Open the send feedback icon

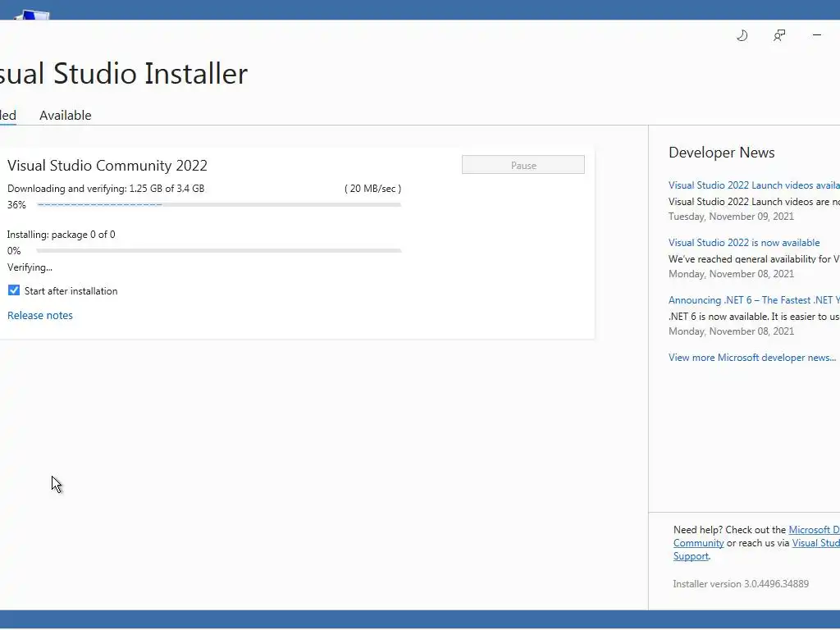[x=779, y=35]
